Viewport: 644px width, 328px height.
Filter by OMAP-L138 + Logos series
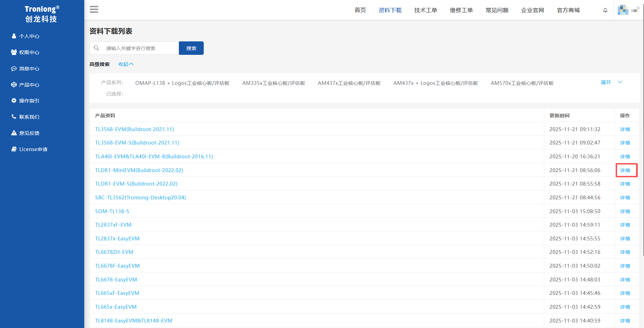click(182, 83)
